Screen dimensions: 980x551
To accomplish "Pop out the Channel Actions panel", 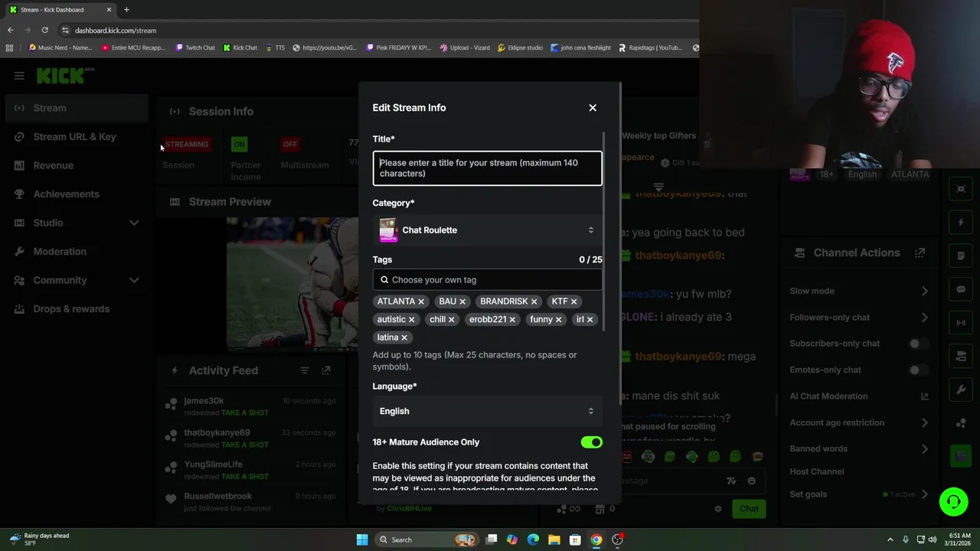I will (920, 253).
